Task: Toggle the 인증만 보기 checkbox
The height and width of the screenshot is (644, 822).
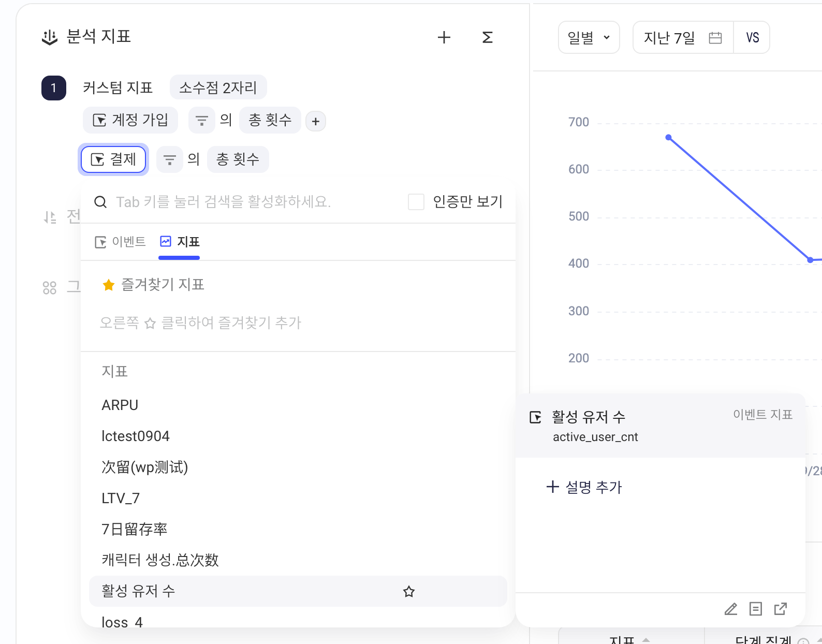Action: tap(416, 202)
